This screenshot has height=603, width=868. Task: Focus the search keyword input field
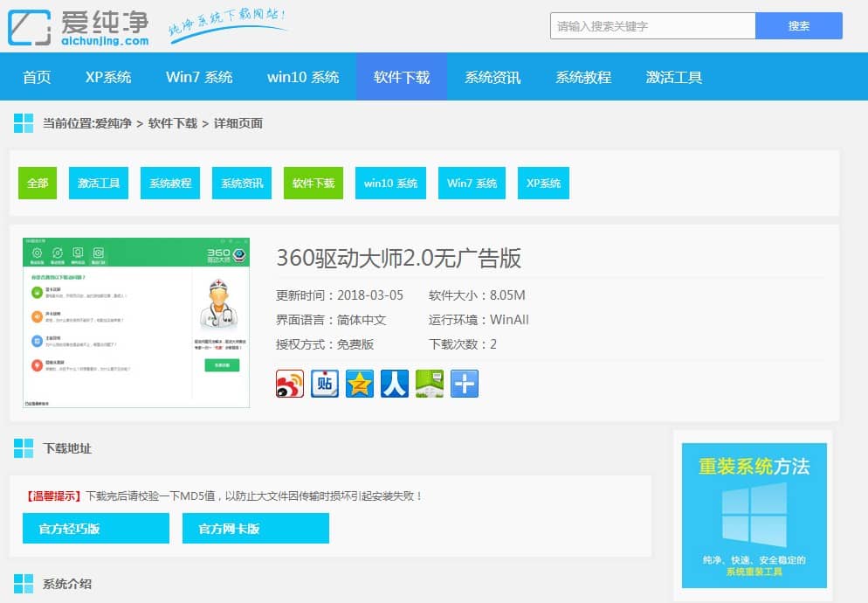coord(652,26)
